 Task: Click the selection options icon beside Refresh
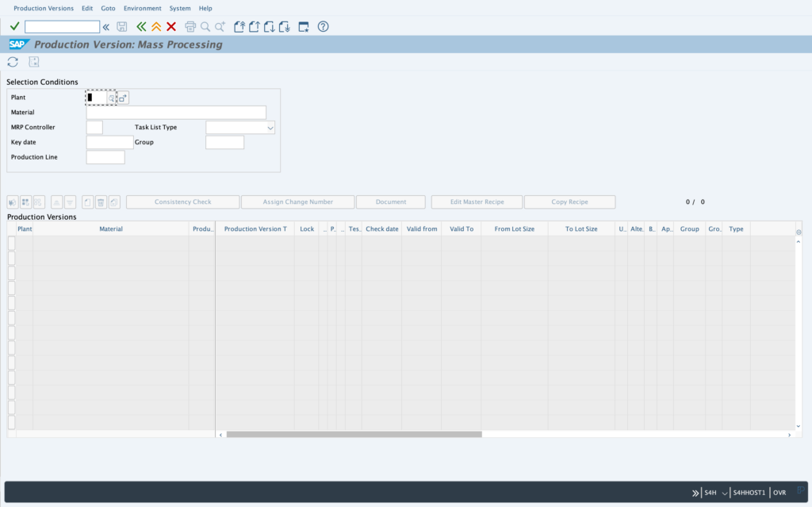click(x=33, y=62)
